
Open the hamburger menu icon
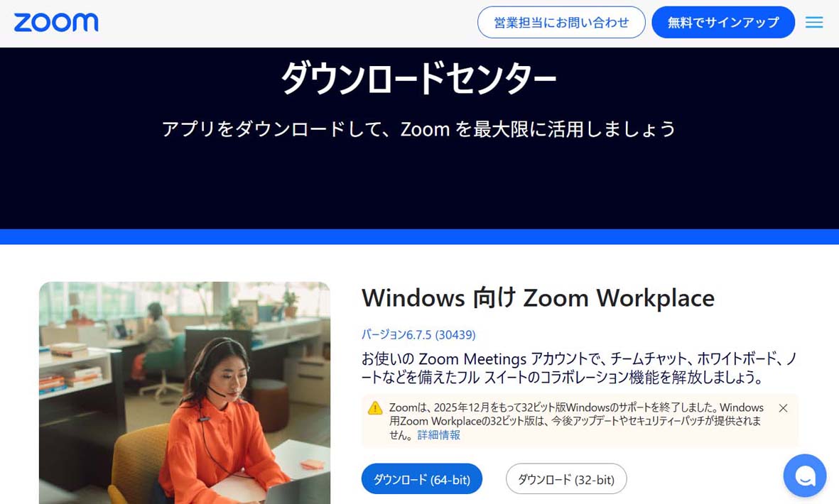click(814, 23)
